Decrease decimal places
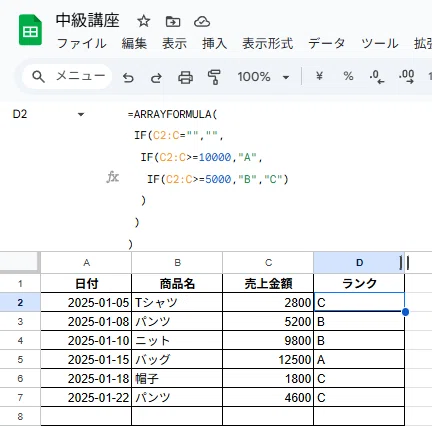This screenshot has width=432, height=426. click(x=377, y=77)
